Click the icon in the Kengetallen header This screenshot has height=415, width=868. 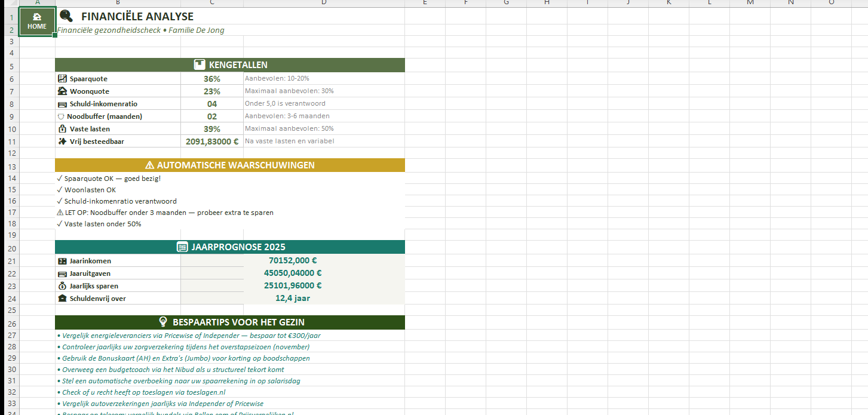[x=200, y=65]
